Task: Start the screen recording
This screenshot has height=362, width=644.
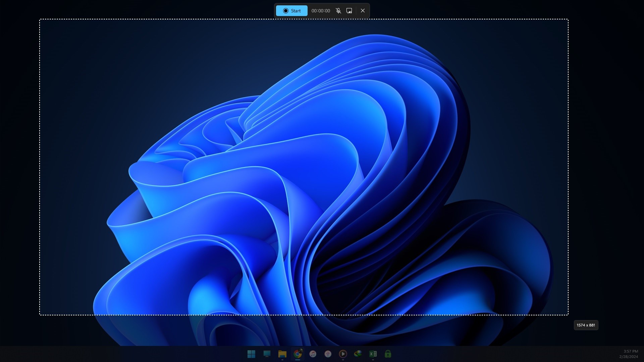Action: coord(291,11)
